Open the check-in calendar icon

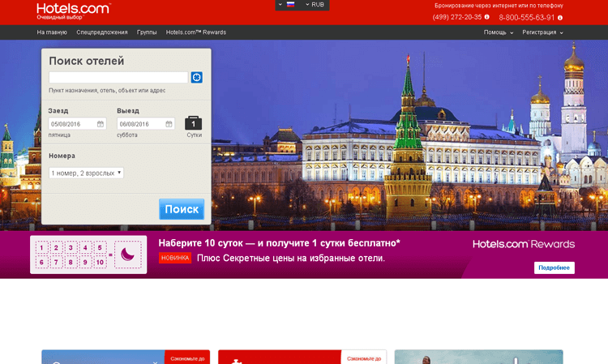(x=101, y=124)
